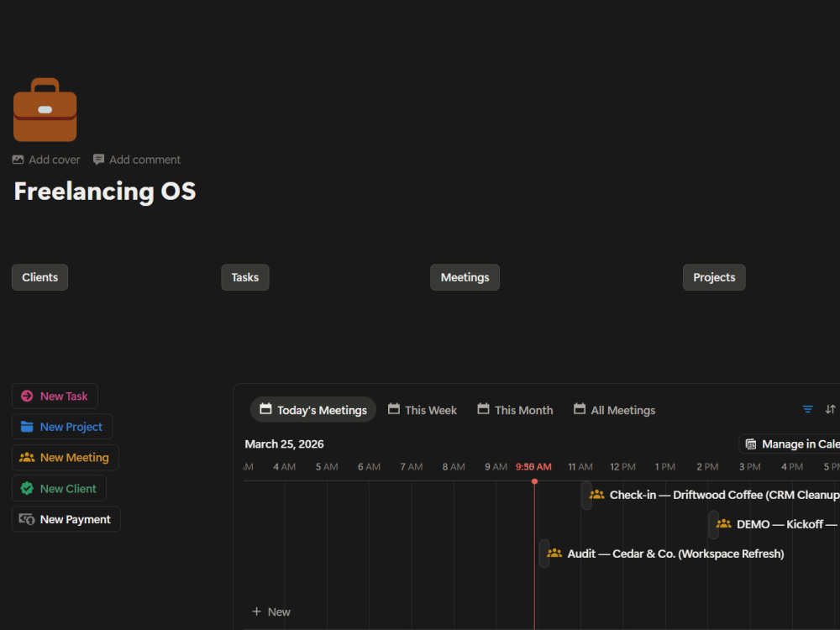Click the briefcase page icon
Screen dimensions: 840x630
pyautogui.click(x=45, y=110)
